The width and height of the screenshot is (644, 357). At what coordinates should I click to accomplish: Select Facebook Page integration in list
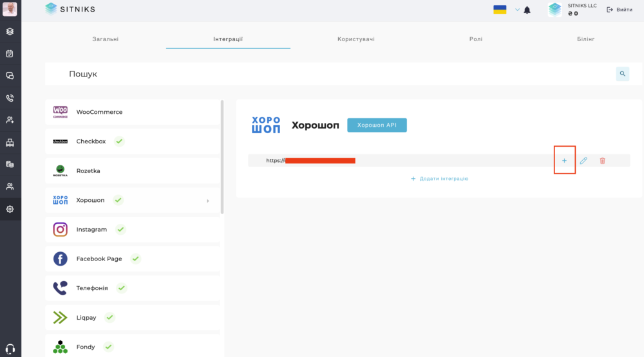pyautogui.click(x=133, y=259)
